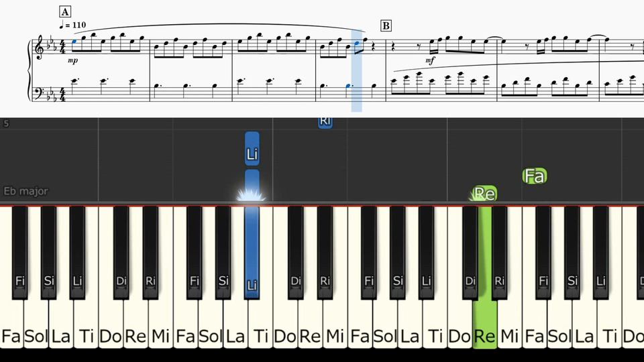Click the mp dynamic marking

(72, 60)
